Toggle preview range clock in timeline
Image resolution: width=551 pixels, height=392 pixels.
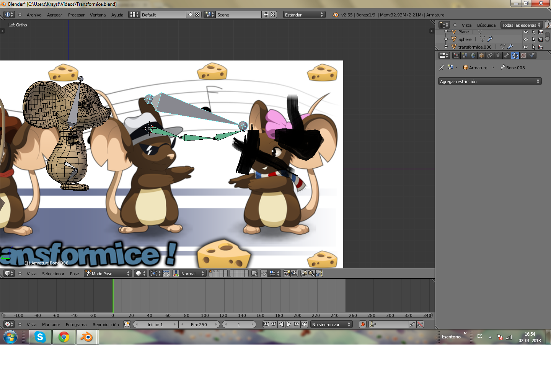click(x=127, y=324)
